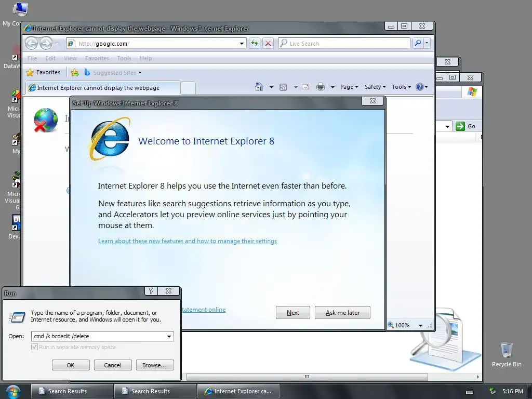
Task: Click the first Search Results taskbar button
Action: pyautogui.click(x=72, y=391)
